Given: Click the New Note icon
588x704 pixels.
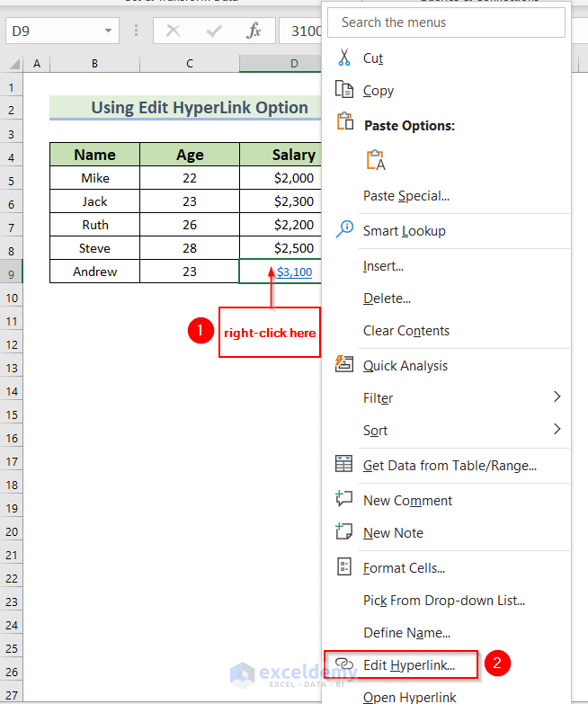Looking at the screenshot, I should coord(343,530).
